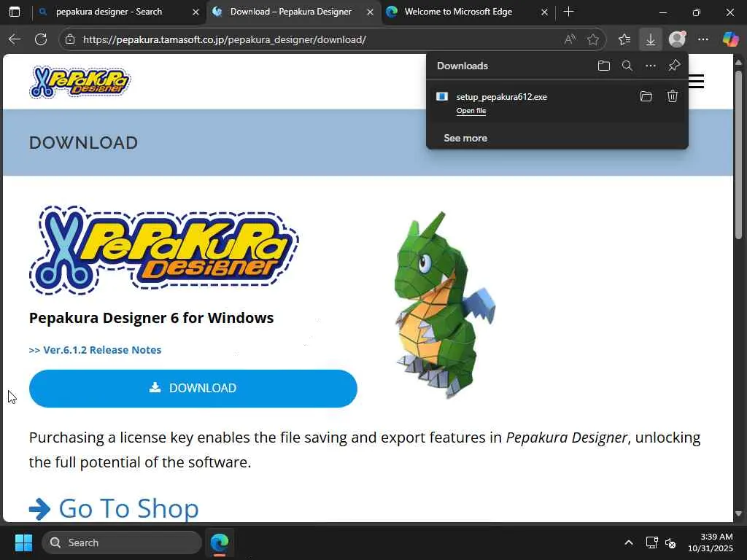Click the scrollbar down arrow

(738, 514)
